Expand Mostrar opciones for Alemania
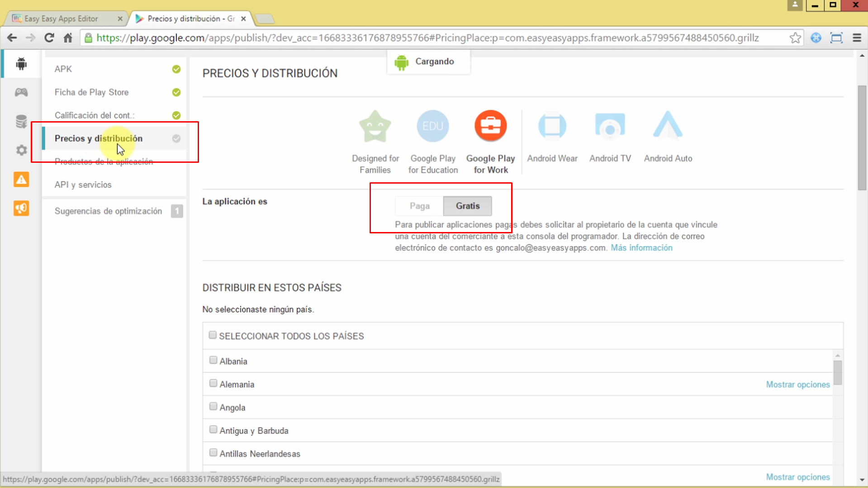The width and height of the screenshot is (868, 488). [797, 384]
